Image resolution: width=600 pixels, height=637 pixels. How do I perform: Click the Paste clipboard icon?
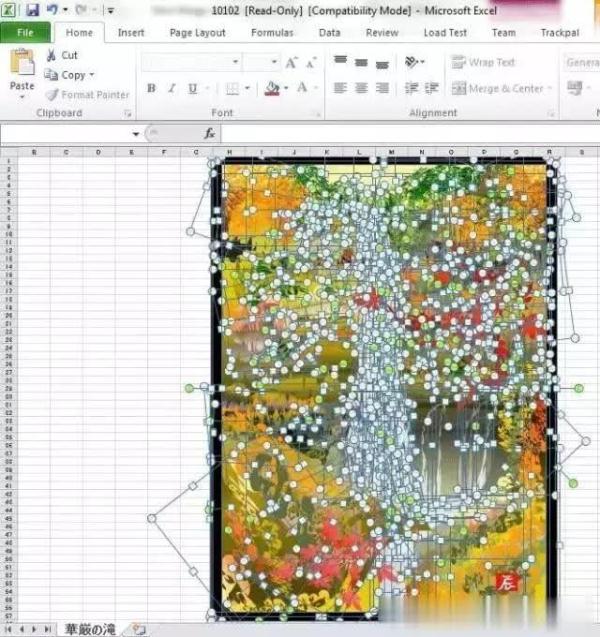[x=22, y=62]
